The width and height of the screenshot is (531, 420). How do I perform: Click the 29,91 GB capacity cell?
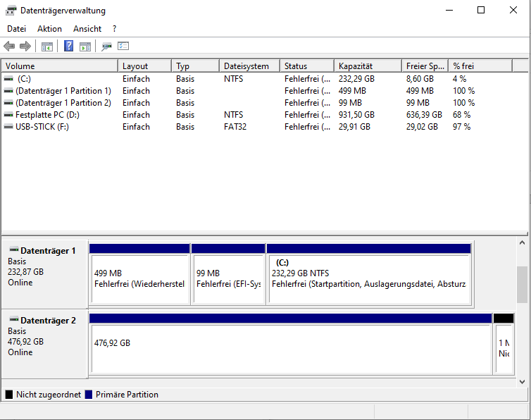coord(354,127)
